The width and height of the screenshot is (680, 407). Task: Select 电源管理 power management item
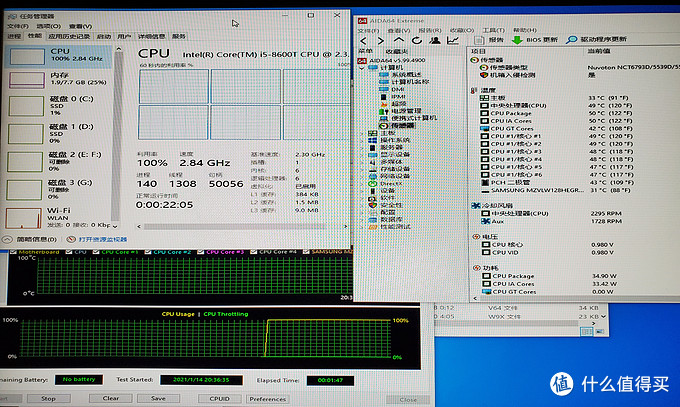coord(401,111)
